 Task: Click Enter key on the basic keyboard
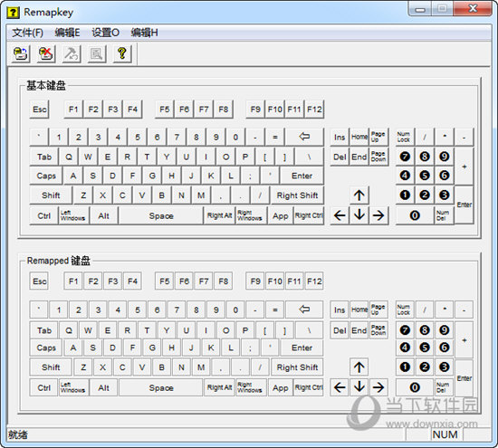tap(302, 176)
